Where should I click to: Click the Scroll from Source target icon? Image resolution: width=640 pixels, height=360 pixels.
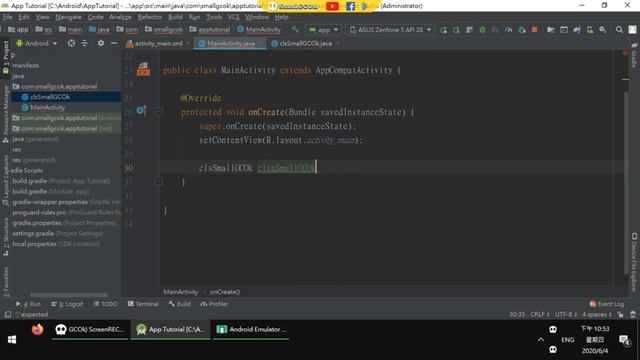(71, 43)
